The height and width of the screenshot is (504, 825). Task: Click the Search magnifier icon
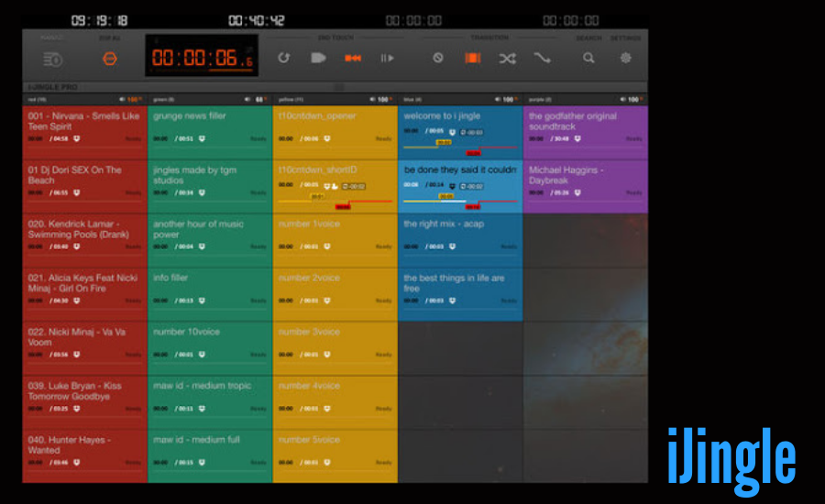[x=588, y=58]
